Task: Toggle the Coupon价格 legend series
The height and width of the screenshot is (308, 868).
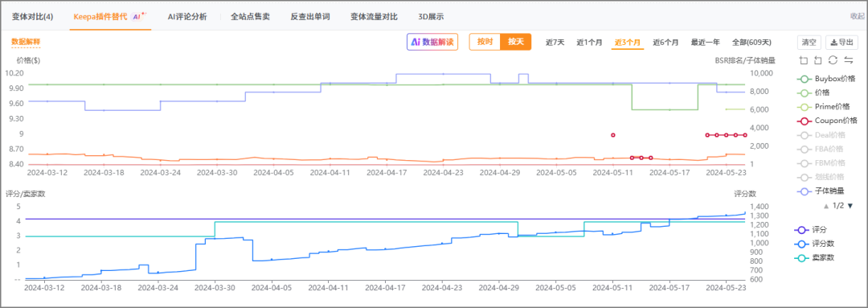Action: coord(827,120)
